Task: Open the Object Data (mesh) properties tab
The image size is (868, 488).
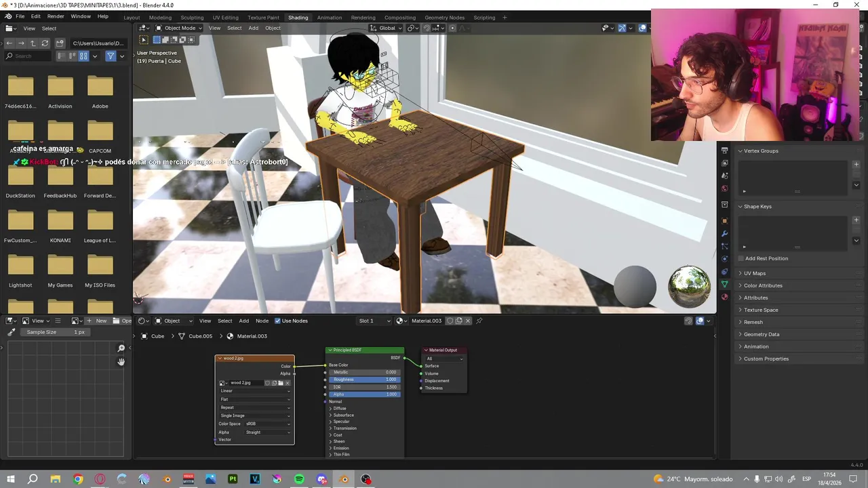Action: pyautogui.click(x=724, y=284)
